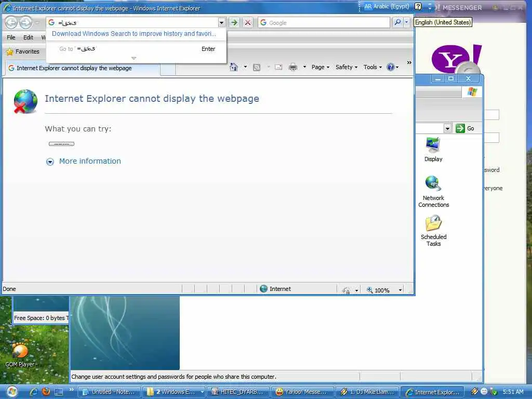Open the Home page icon in command bar
Viewport: 532px width, 399px height.
click(234, 67)
